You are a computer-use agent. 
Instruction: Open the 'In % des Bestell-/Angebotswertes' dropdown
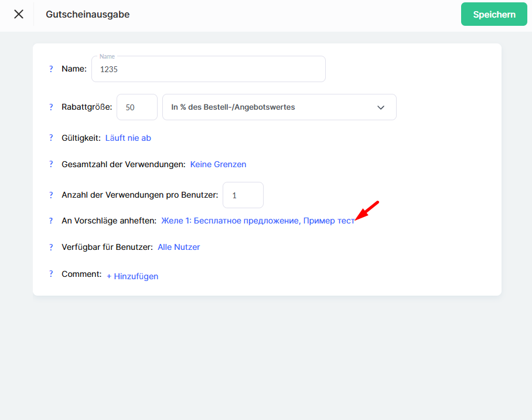pyautogui.click(x=270, y=107)
